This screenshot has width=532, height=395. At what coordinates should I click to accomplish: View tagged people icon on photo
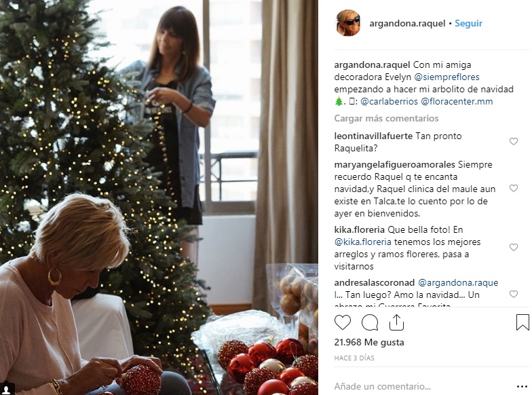point(7,389)
